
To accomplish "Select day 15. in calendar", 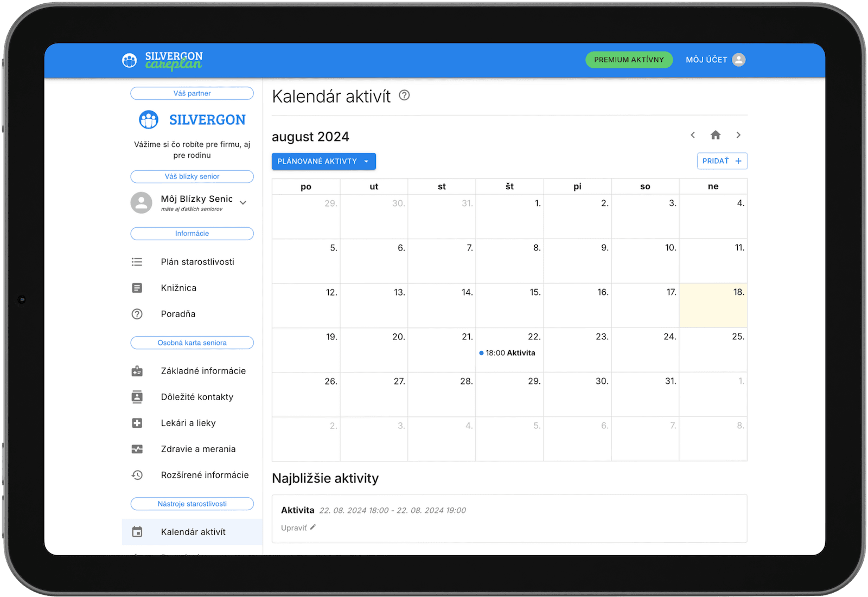I will (509, 306).
